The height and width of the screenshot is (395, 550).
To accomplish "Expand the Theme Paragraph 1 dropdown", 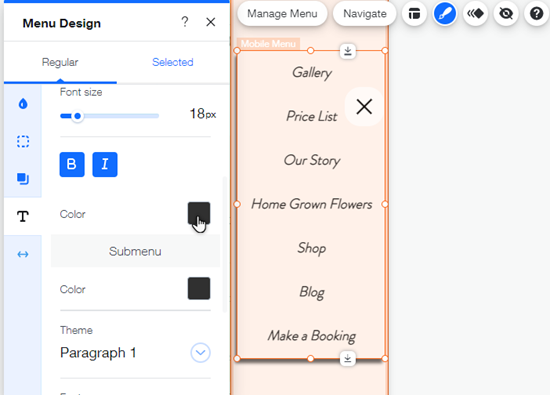I will tap(200, 353).
